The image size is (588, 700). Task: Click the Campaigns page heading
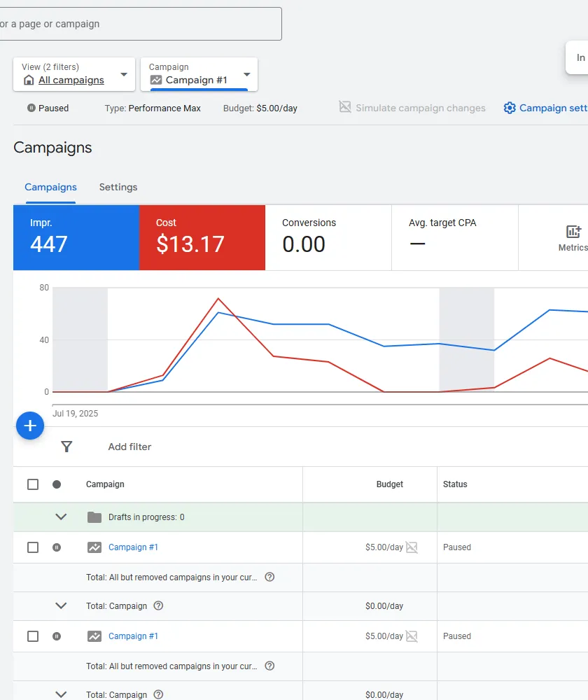click(52, 148)
